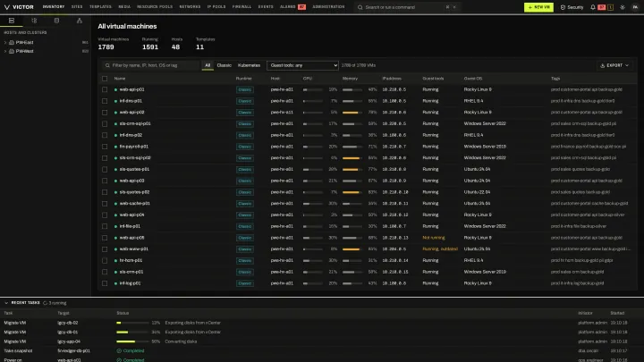
Task: Click the green status dot of inf-dns-p01
Action: 115,101
